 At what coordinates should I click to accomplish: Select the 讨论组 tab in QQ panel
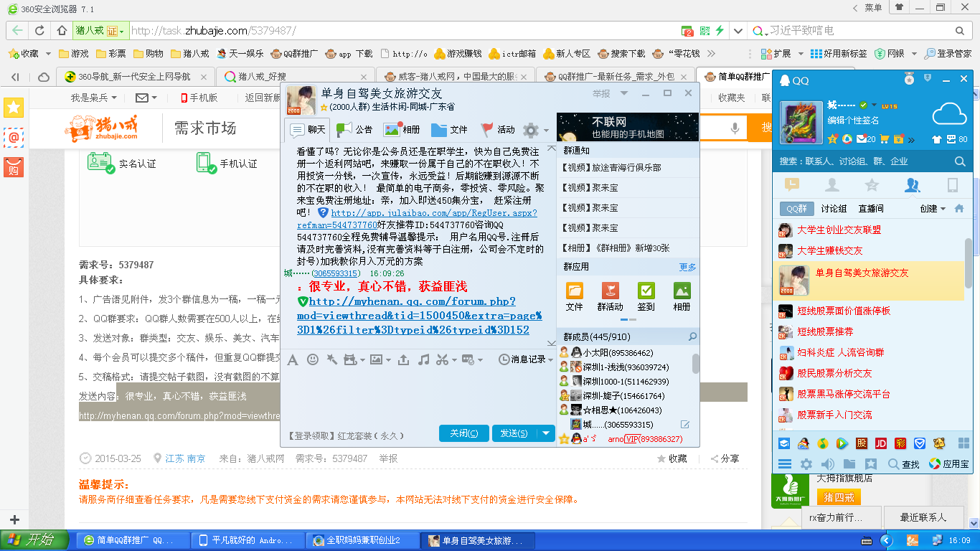(834, 209)
